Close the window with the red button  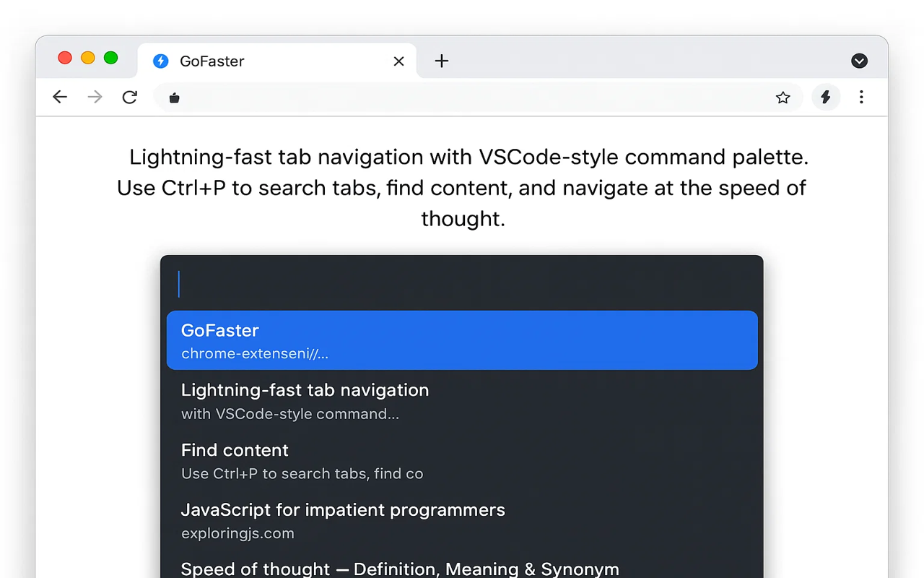pos(65,58)
